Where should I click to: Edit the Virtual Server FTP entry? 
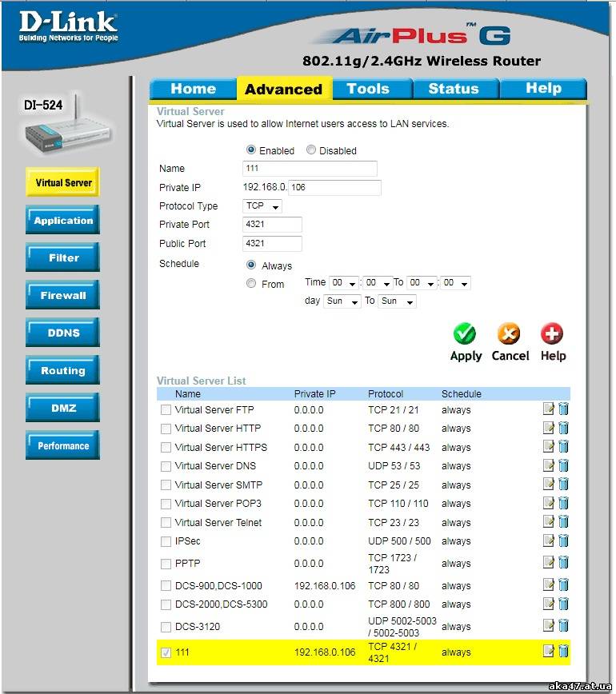point(548,409)
